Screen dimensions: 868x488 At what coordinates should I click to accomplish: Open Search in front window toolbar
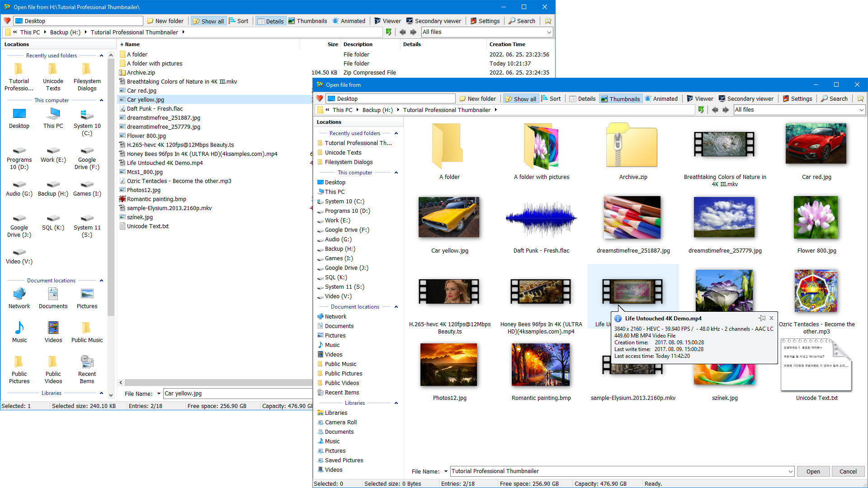(x=835, y=99)
